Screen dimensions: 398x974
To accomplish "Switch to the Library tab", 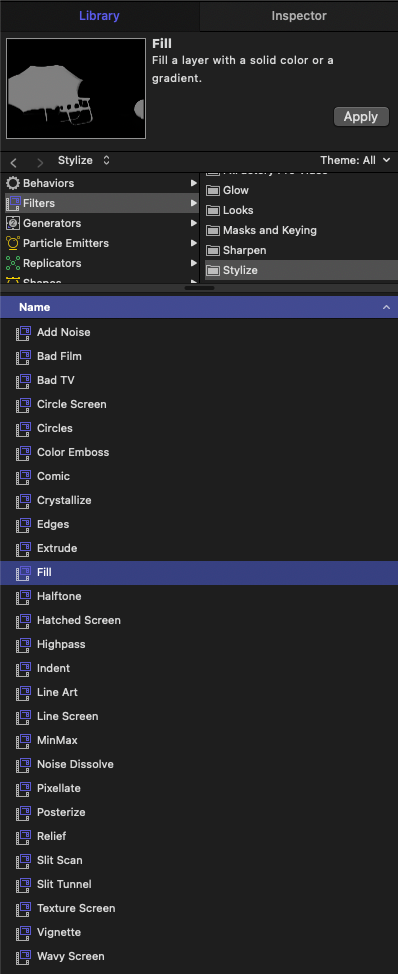I will [99, 16].
